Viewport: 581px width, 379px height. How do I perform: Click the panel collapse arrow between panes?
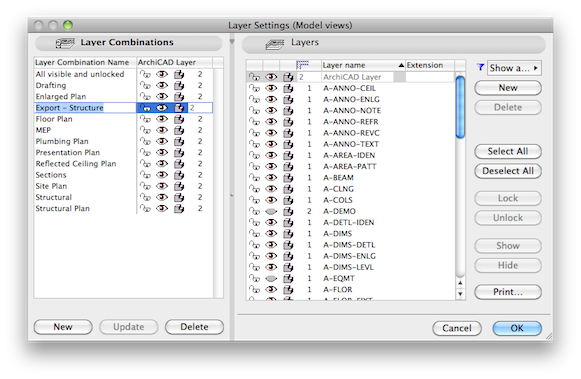click(232, 41)
